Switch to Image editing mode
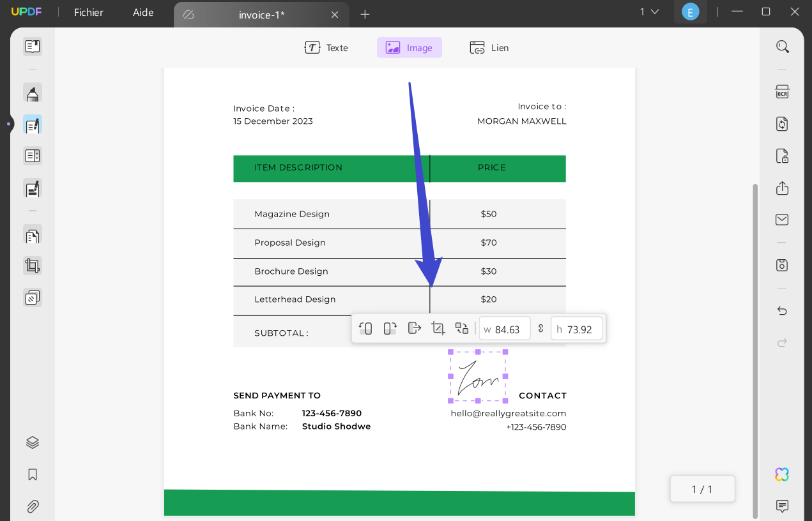 [x=410, y=48]
